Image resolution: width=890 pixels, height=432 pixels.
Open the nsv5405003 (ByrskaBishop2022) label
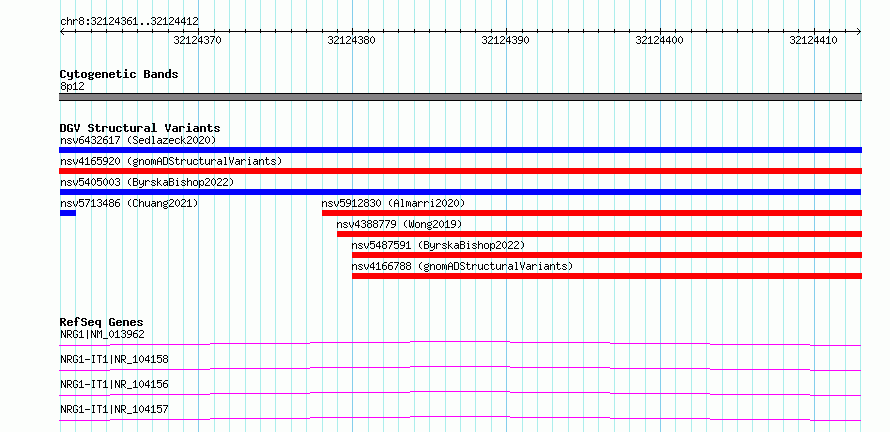pyautogui.click(x=147, y=182)
